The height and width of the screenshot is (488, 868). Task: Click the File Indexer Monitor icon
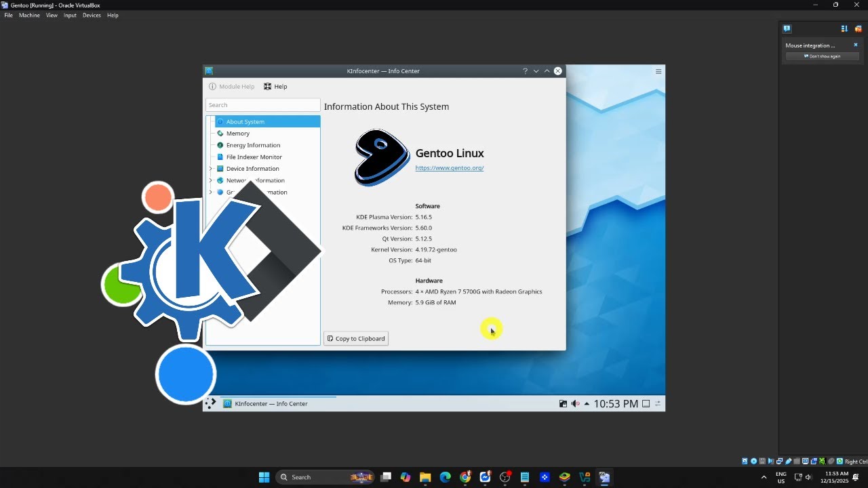click(220, 157)
